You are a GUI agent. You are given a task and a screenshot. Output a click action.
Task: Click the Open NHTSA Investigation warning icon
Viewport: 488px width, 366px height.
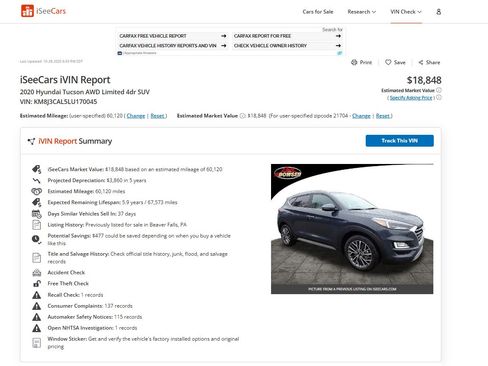[x=37, y=328]
